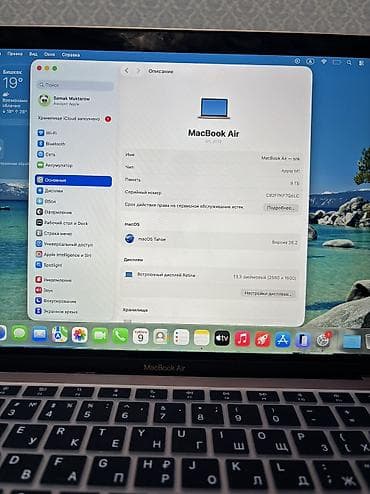This screenshot has width=370, height=494.
Task: Click the Настройки дисплеев… button
Action: point(268,294)
